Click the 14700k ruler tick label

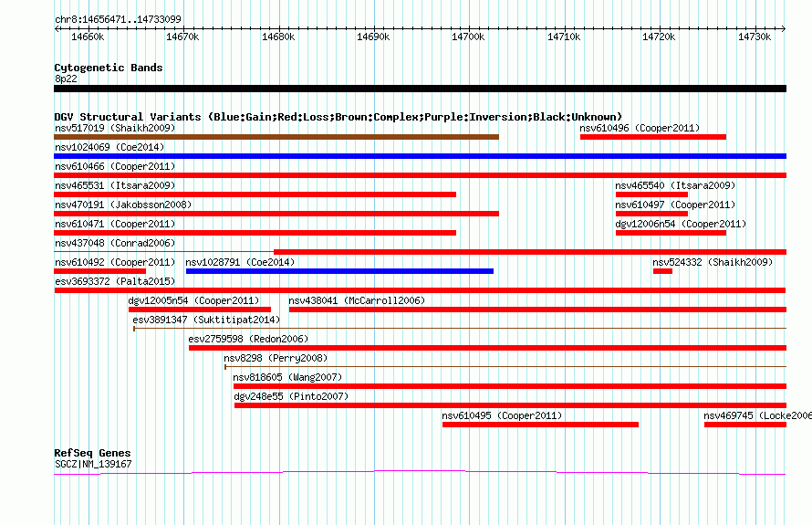(x=469, y=37)
